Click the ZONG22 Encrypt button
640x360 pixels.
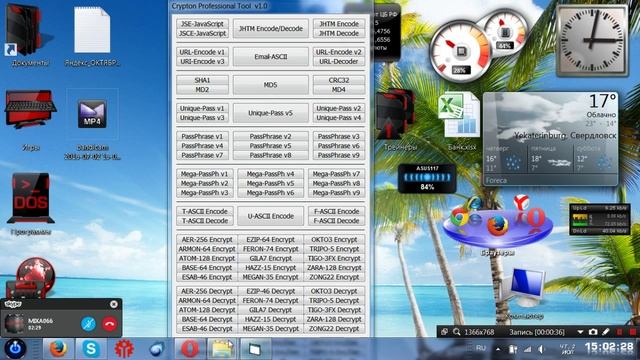(x=334, y=277)
